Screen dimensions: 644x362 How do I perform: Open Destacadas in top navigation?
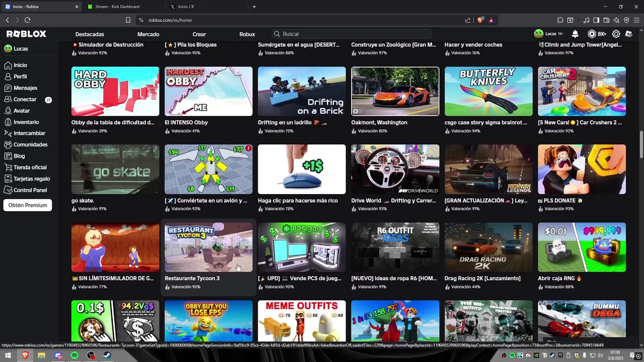click(x=90, y=34)
